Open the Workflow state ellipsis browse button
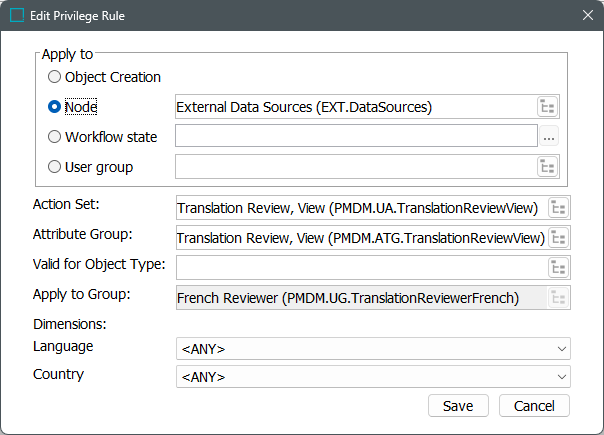 click(549, 137)
